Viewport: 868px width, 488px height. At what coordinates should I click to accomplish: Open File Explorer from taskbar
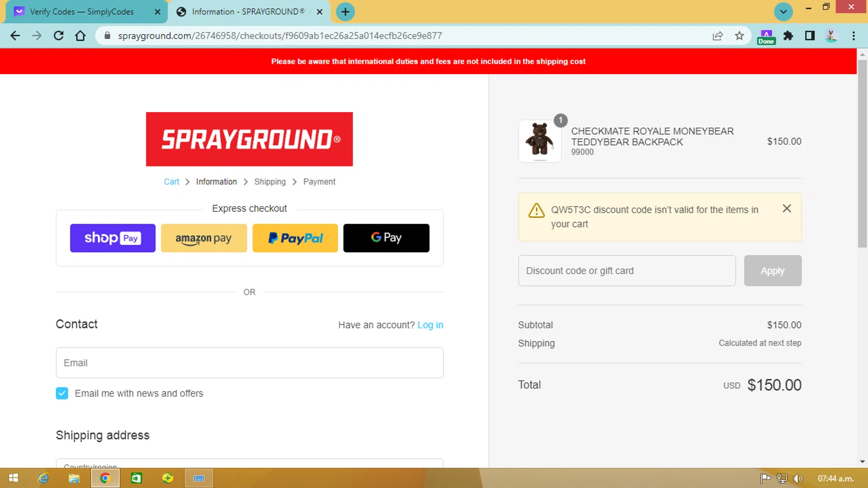74,478
